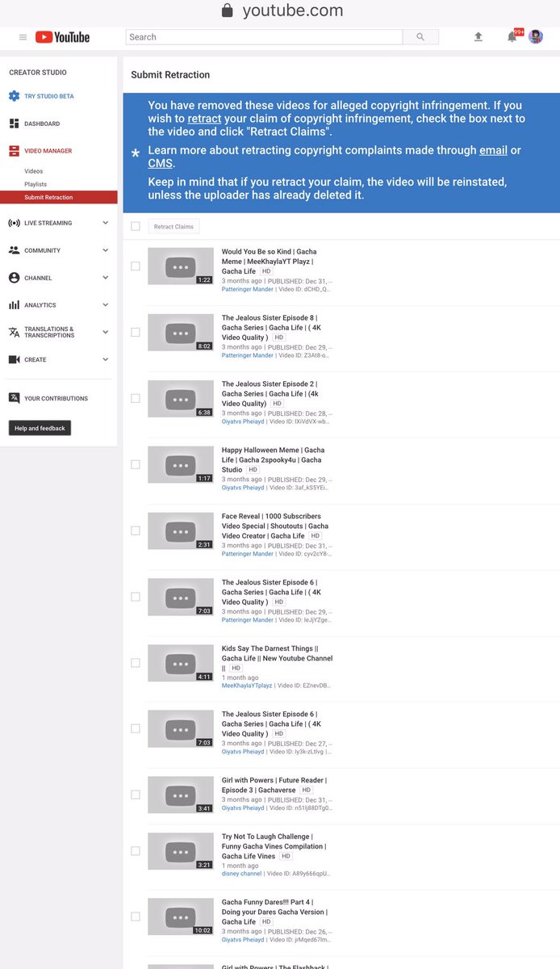Click the Create camera icon
560x969 pixels.
point(14,359)
